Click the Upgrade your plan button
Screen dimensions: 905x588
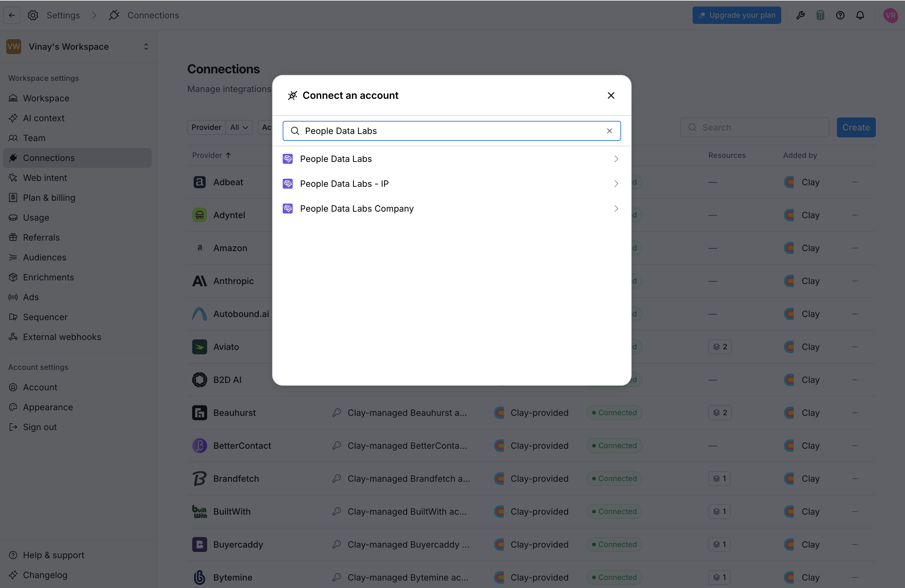[736, 15]
